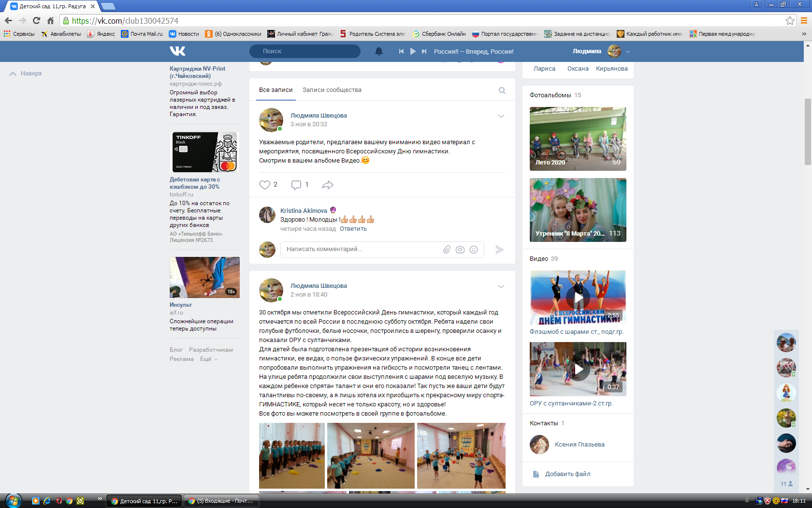Reload the page
Image resolution: width=812 pixels, height=508 pixels.
click(x=36, y=21)
